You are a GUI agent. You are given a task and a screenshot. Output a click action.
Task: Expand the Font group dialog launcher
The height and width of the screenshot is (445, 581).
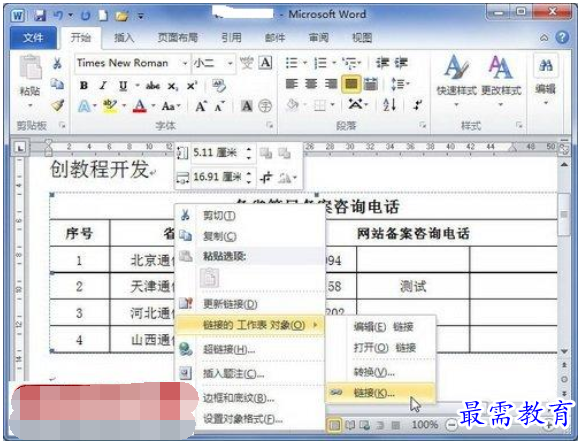click(x=270, y=125)
